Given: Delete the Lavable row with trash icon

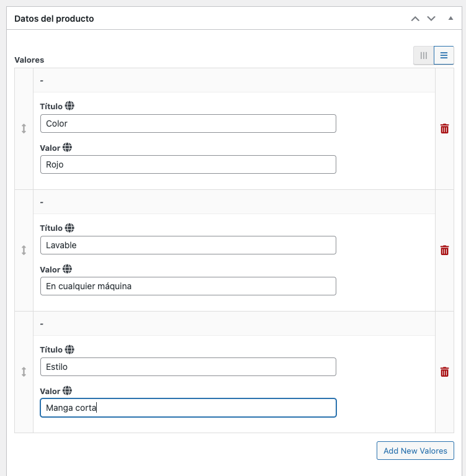Looking at the screenshot, I should (x=444, y=251).
